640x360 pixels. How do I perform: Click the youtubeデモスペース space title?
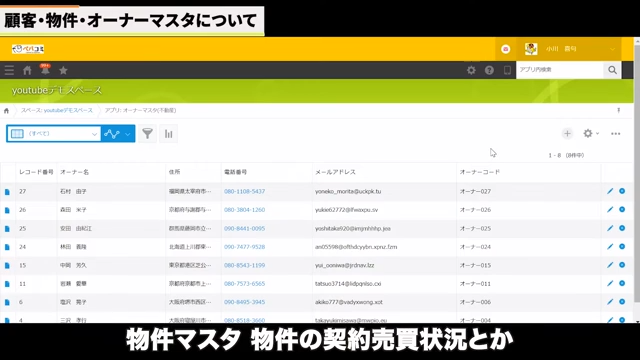pos(57,90)
